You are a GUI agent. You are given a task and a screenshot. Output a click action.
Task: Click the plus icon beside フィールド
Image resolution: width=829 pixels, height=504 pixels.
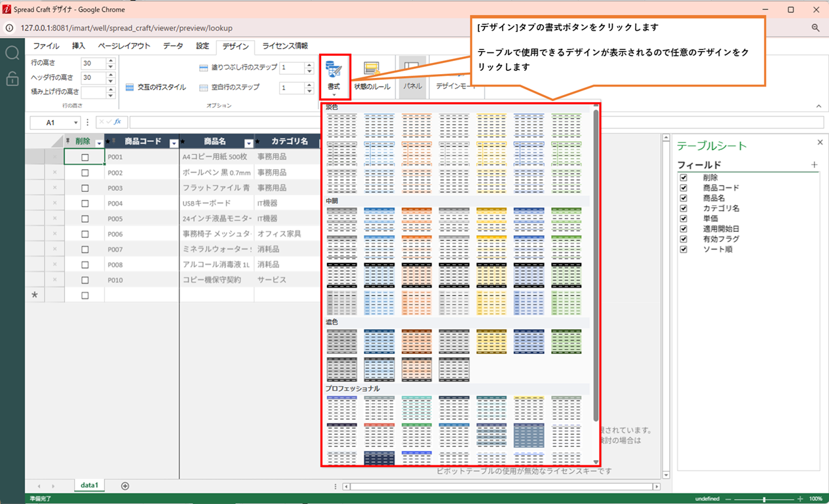pos(814,165)
